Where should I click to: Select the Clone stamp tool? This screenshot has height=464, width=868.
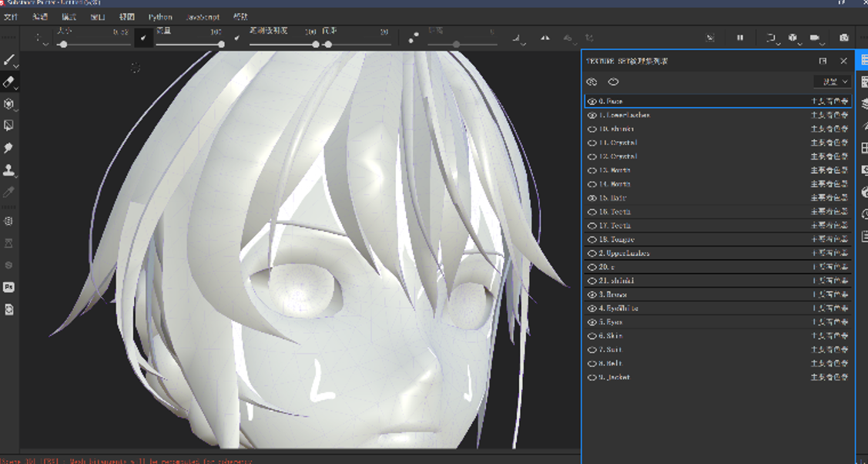coord(9,170)
